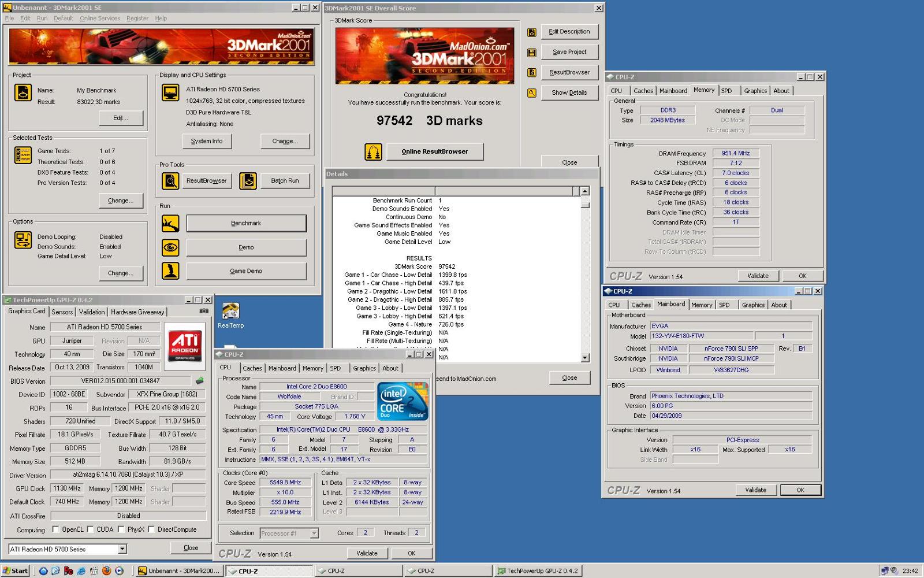Click OK in the CPU-Z Mainboard window
This screenshot has height=578, width=924.
[800, 490]
